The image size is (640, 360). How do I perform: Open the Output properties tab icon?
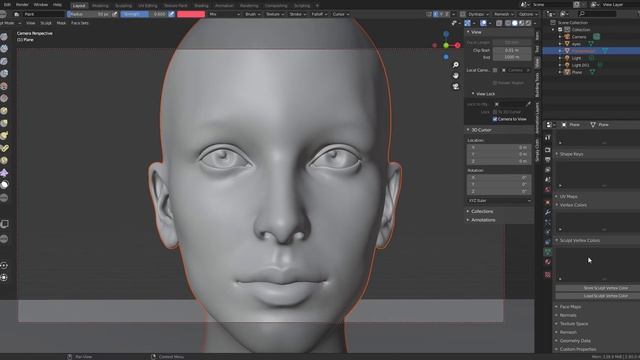coord(548,160)
